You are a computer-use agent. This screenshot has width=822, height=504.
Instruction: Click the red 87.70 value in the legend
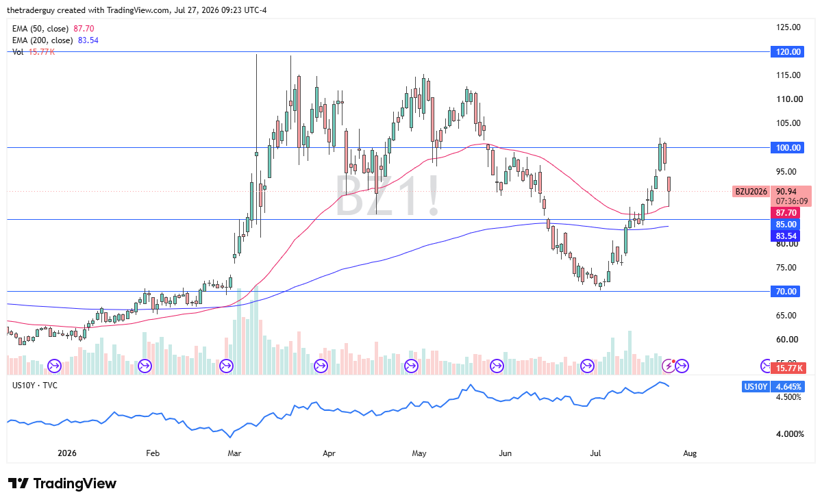[83, 29]
